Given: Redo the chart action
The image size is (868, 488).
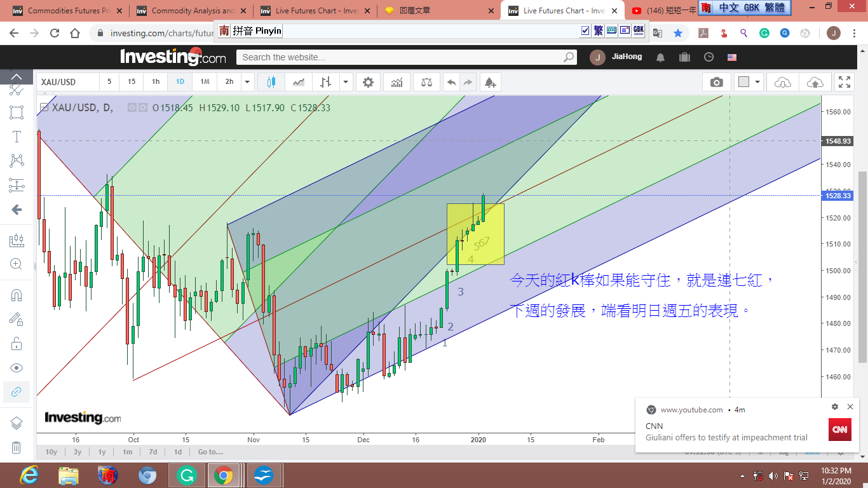Looking at the screenshot, I should click(x=468, y=82).
